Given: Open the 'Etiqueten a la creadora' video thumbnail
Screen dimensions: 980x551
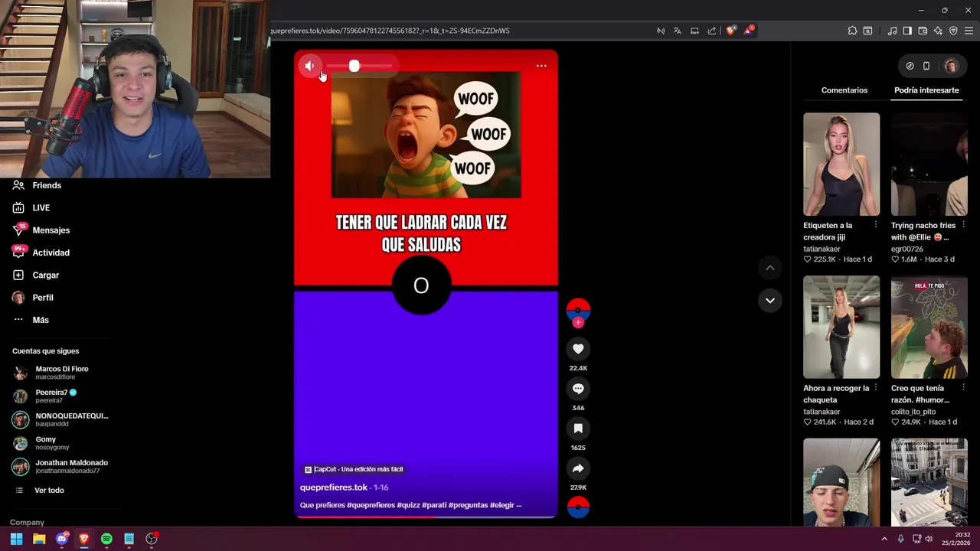Looking at the screenshot, I should [x=841, y=165].
